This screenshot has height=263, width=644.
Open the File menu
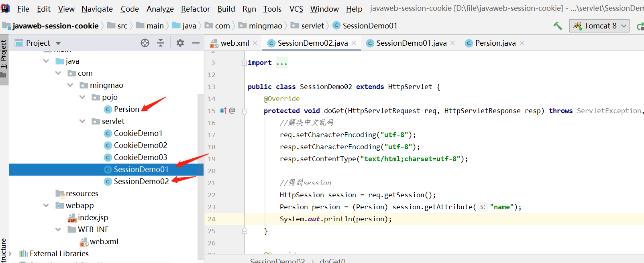23,9
